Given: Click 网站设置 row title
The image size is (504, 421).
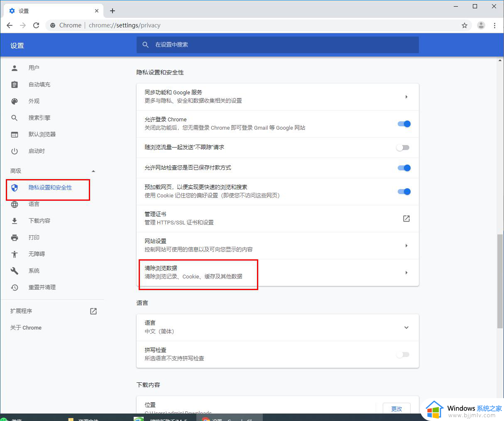Looking at the screenshot, I should click(x=155, y=241).
